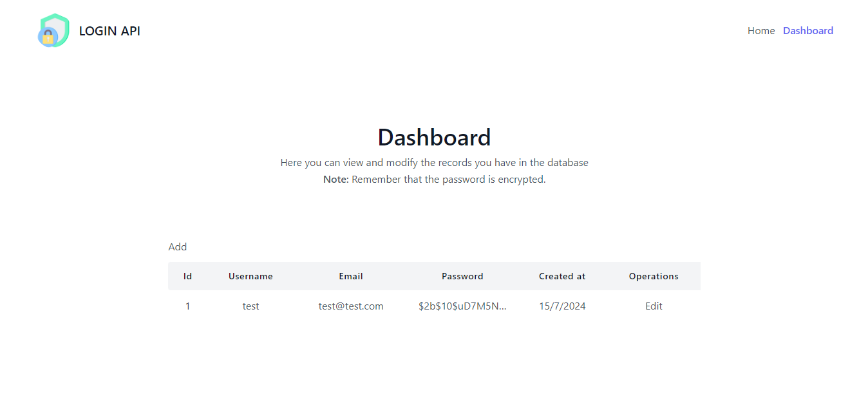Click the Created at column header
Viewport: 868px width, 399px height.
click(562, 276)
